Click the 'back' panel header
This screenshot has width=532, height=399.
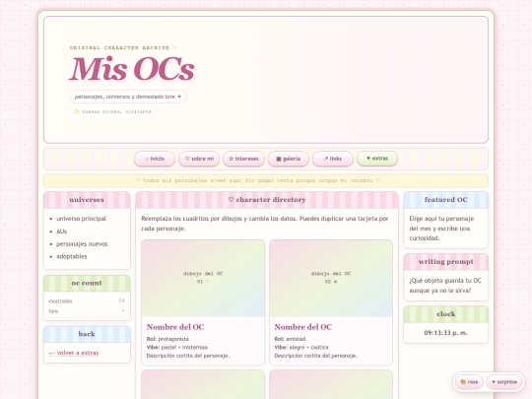coord(87,334)
